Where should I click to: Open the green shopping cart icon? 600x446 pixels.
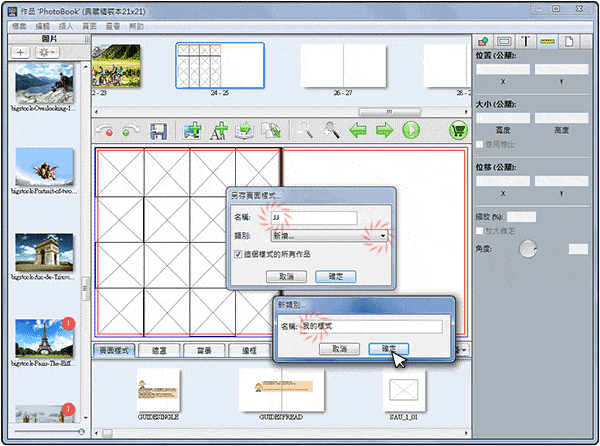click(x=459, y=130)
